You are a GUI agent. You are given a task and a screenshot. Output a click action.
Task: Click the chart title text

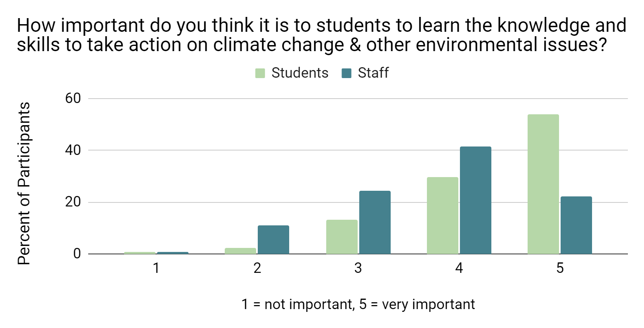point(321,35)
